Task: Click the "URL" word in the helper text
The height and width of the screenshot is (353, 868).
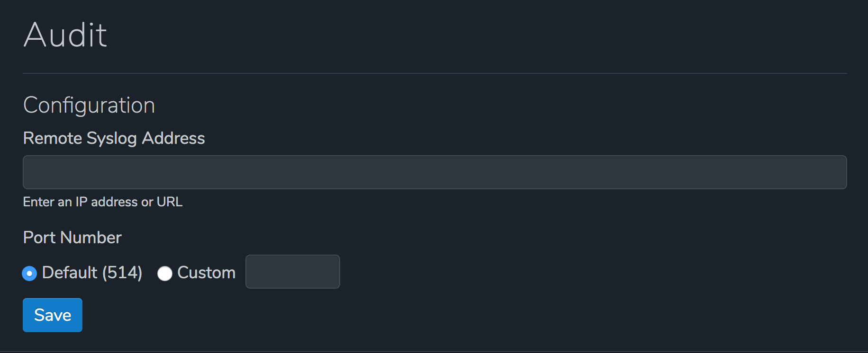Action: tap(169, 202)
